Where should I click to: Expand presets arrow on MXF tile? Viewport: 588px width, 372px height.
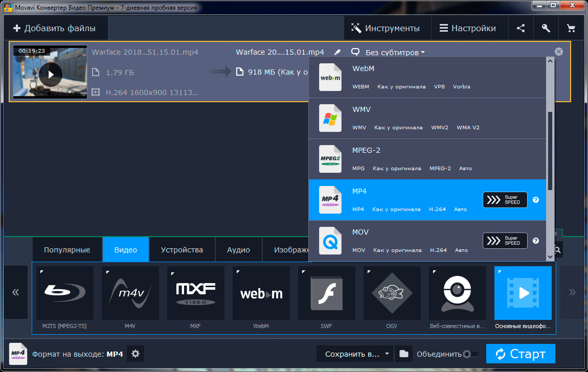(172, 273)
